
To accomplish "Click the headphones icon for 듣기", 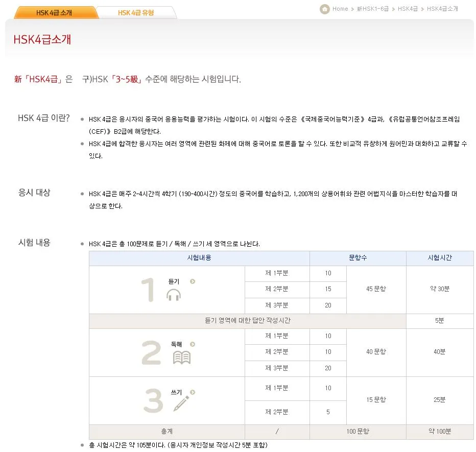I will pyautogui.click(x=174, y=295).
